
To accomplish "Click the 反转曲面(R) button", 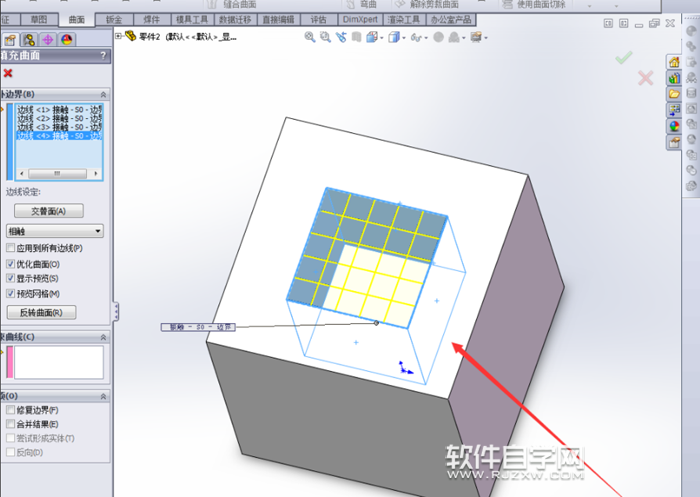I will pos(42,312).
